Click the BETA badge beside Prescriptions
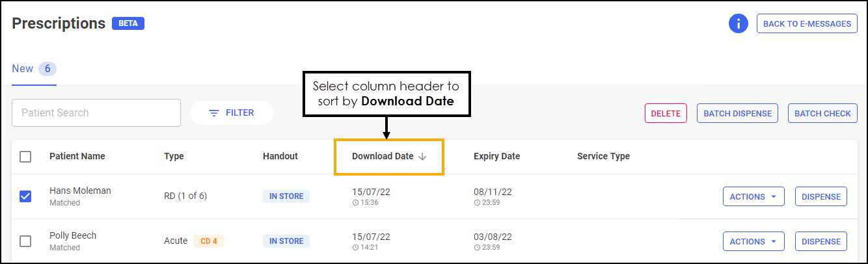 tap(128, 23)
